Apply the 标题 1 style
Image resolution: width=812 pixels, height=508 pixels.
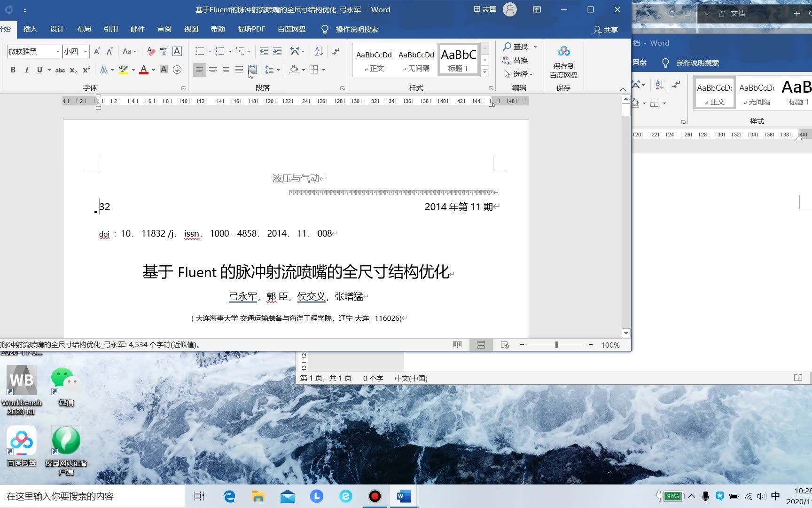[x=458, y=59]
